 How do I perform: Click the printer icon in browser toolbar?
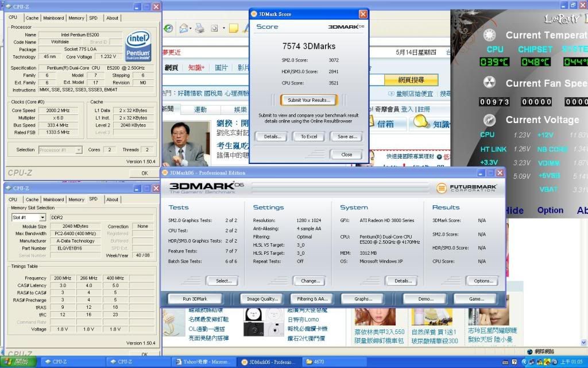click(x=199, y=28)
